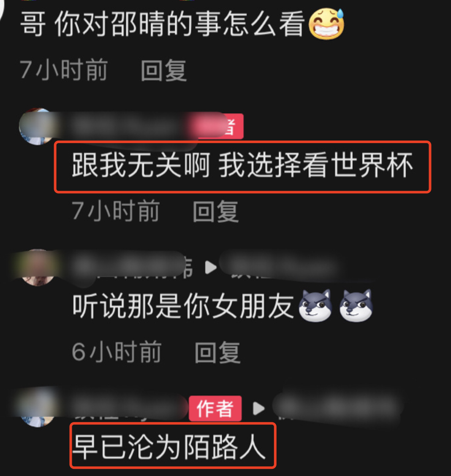Viewport: 451px width, 476px height.
Task: Click the red 作者 author badge
Action: (x=215, y=408)
